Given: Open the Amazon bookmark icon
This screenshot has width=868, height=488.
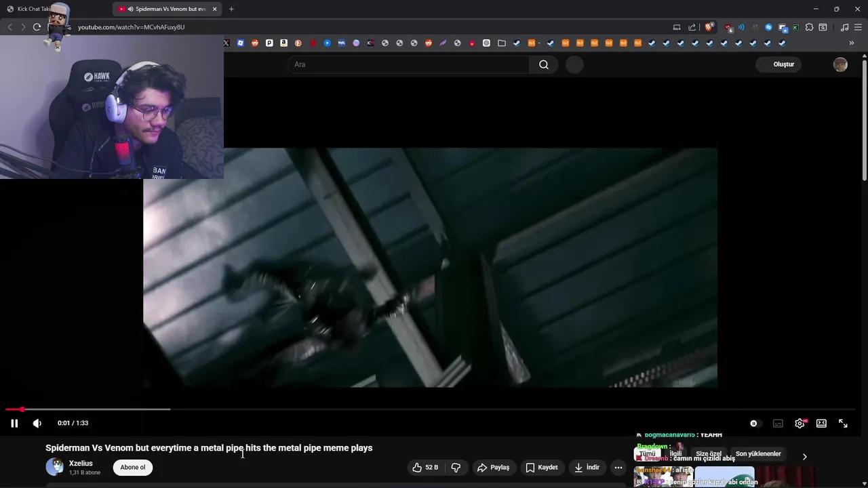Looking at the screenshot, I should [x=283, y=43].
